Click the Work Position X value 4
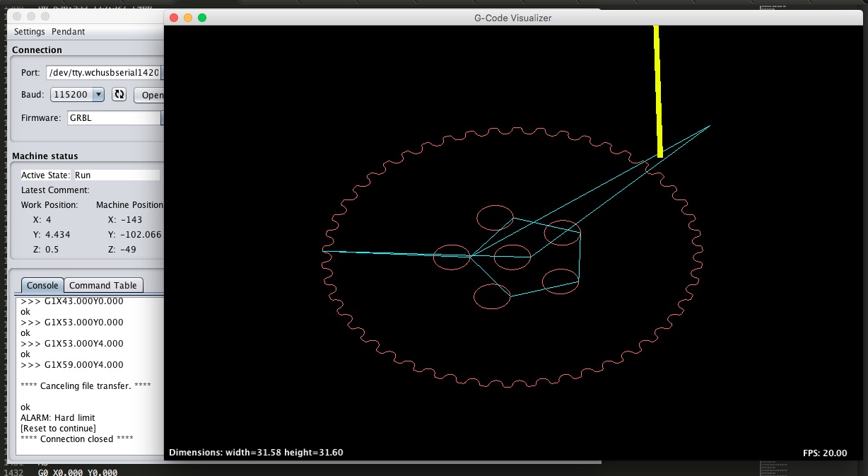 pyautogui.click(x=48, y=220)
